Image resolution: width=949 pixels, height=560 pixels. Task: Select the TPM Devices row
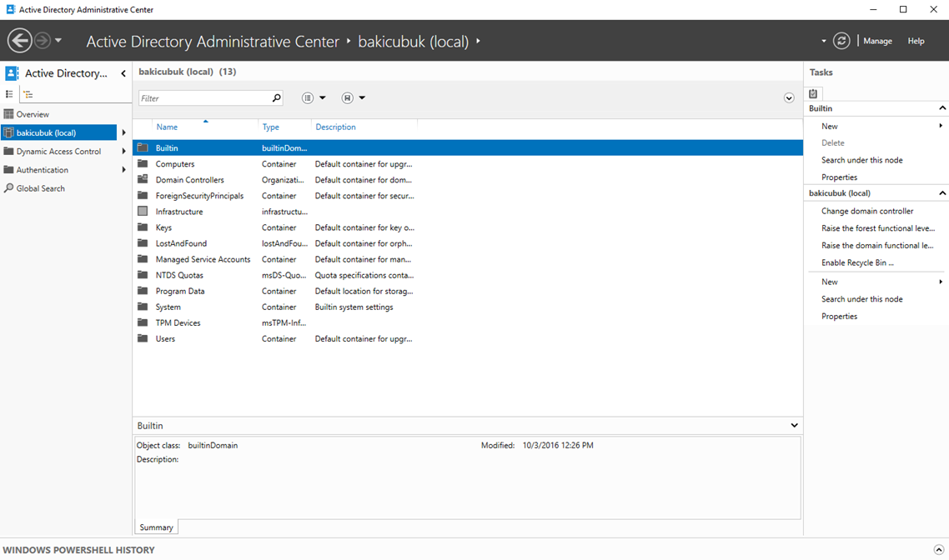tap(468, 323)
